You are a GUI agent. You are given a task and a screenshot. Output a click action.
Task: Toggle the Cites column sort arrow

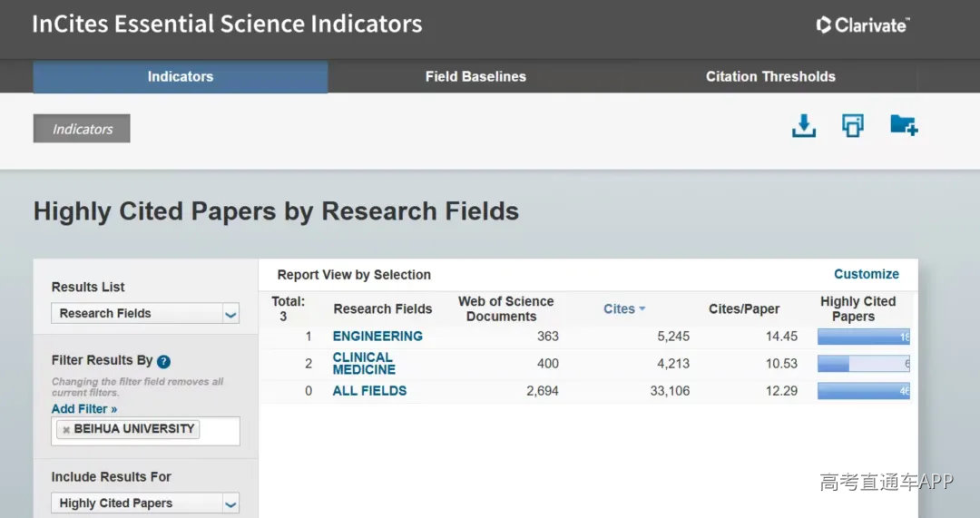tap(642, 308)
